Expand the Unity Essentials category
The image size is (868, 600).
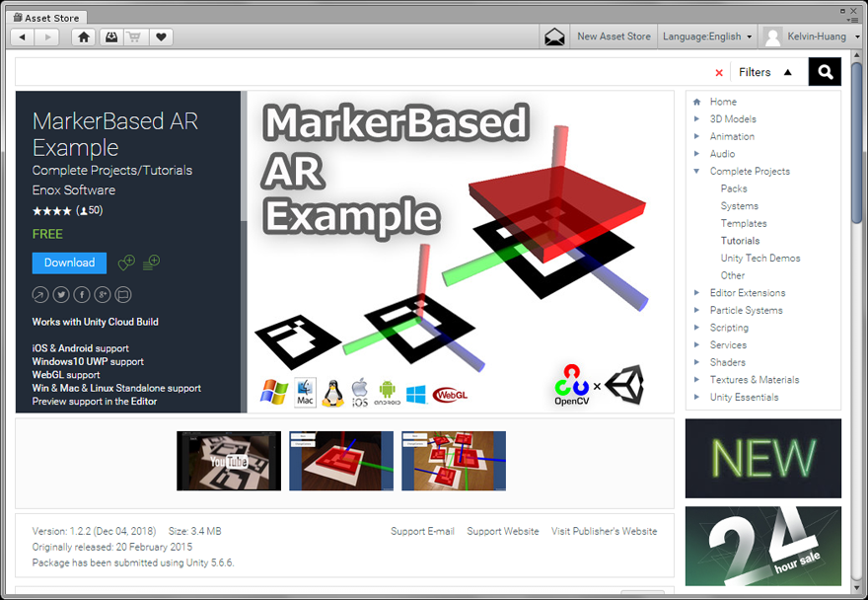point(697,398)
